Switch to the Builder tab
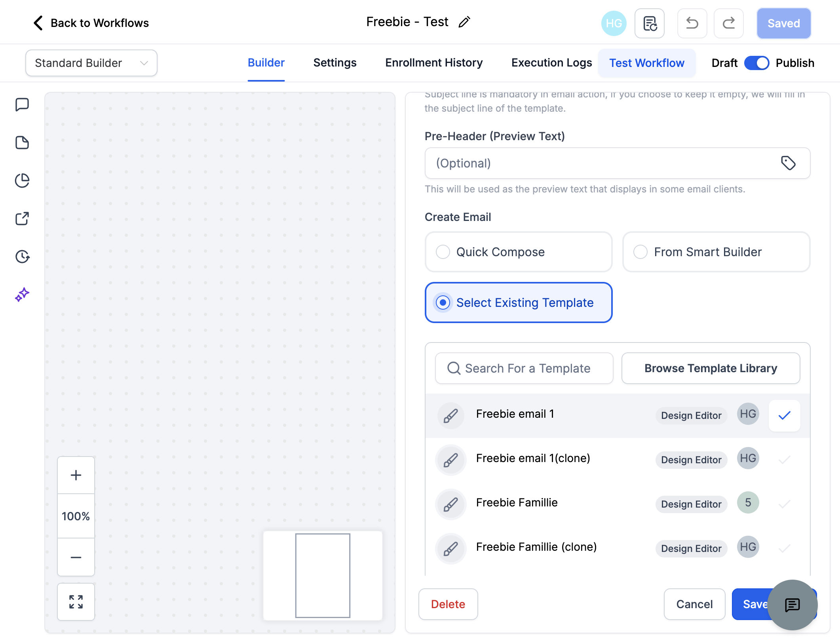This screenshot has height=643, width=840. (x=266, y=63)
